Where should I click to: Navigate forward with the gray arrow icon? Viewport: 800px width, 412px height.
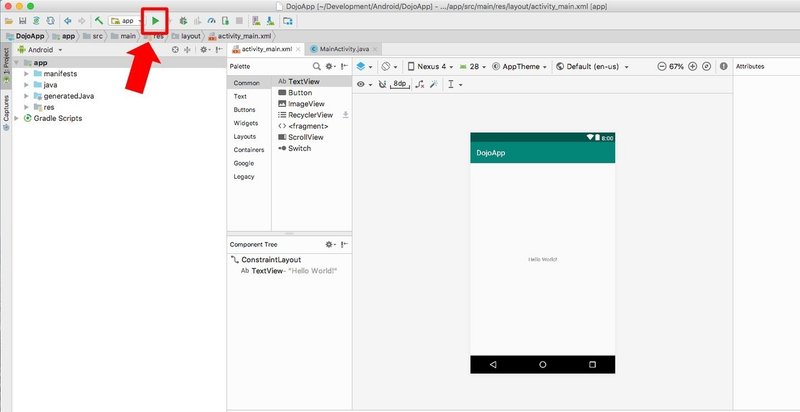[82, 21]
